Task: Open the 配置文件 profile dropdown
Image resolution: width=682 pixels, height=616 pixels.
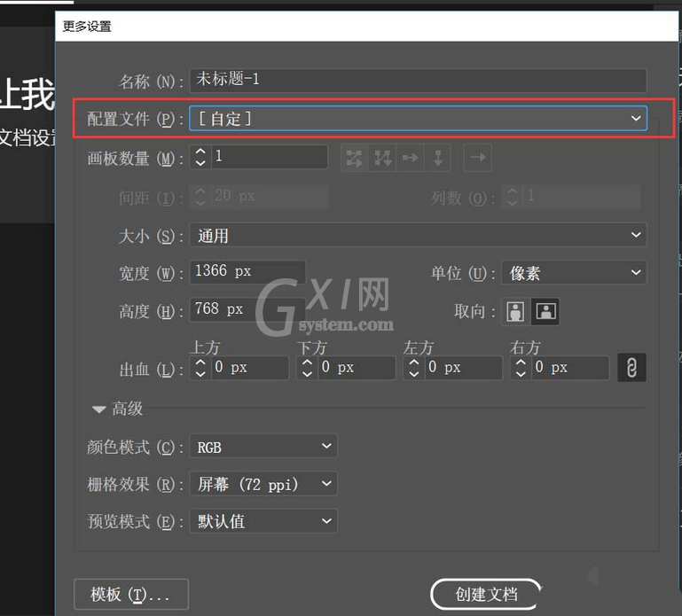Action: pyautogui.click(x=418, y=118)
